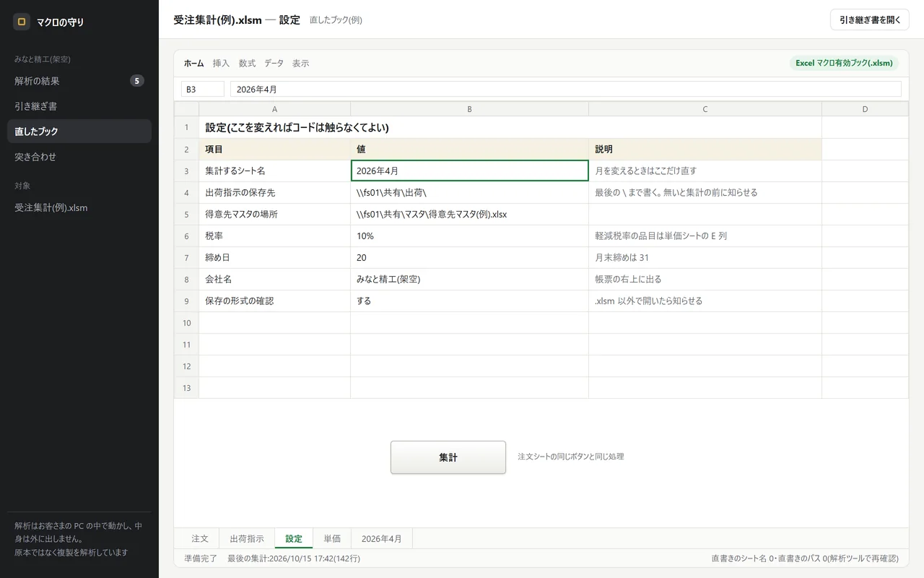924x578 pixels.
Task: Open the 2026年4月 sheet tab
Action: click(382, 538)
